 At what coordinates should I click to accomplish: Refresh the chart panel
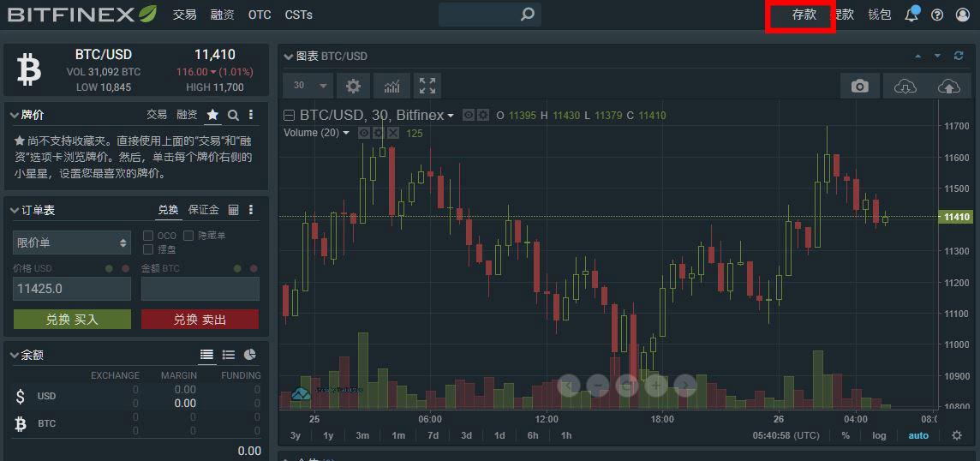pyautogui.click(x=958, y=57)
